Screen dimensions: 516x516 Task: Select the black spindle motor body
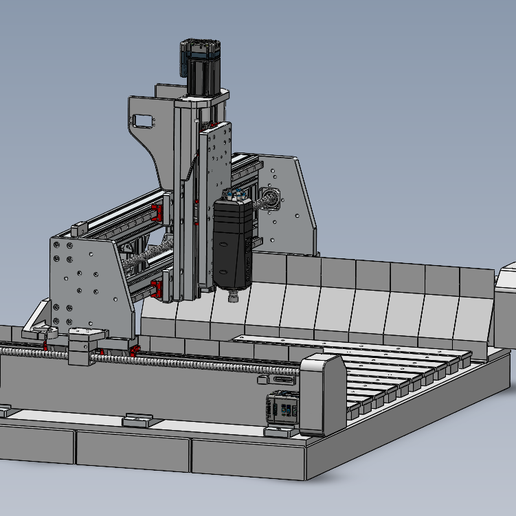(232, 244)
